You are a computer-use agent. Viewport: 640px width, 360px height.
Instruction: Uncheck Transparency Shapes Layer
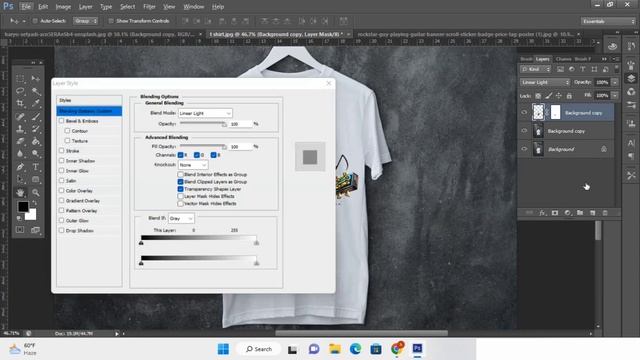(x=180, y=189)
